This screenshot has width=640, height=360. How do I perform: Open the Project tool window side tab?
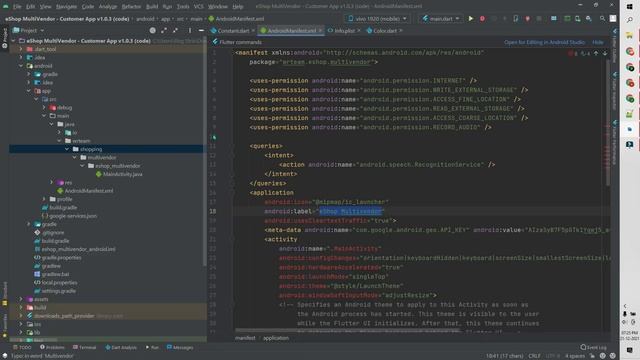(x=4, y=38)
